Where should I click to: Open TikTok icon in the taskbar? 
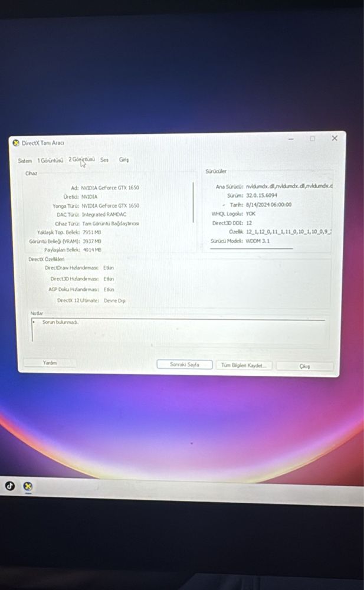(x=10, y=486)
